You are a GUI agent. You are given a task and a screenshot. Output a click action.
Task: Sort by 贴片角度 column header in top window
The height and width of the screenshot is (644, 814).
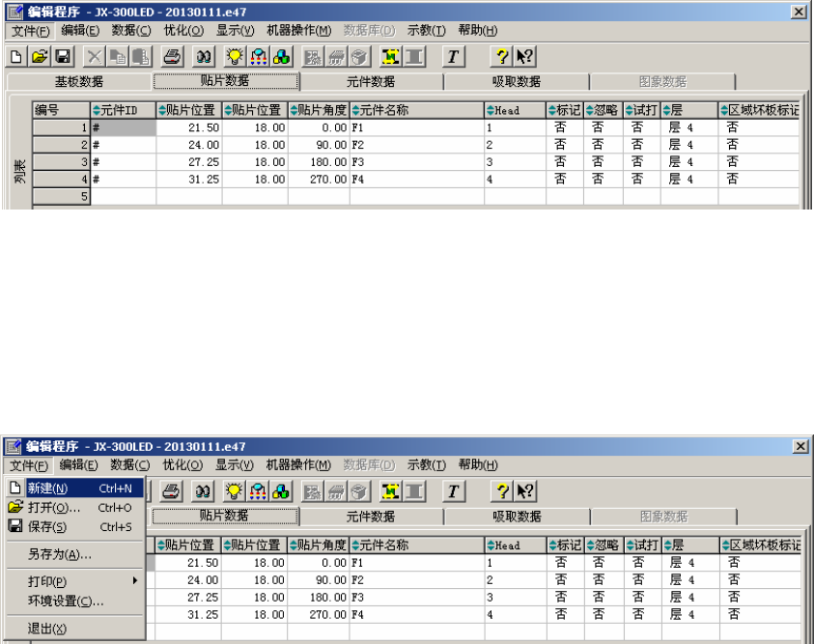319,110
